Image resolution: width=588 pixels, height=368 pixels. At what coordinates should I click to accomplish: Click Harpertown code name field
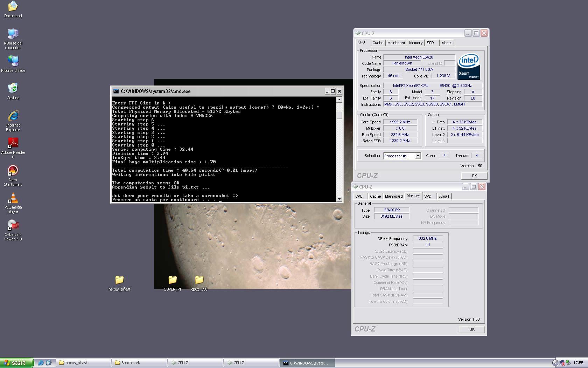coord(402,63)
